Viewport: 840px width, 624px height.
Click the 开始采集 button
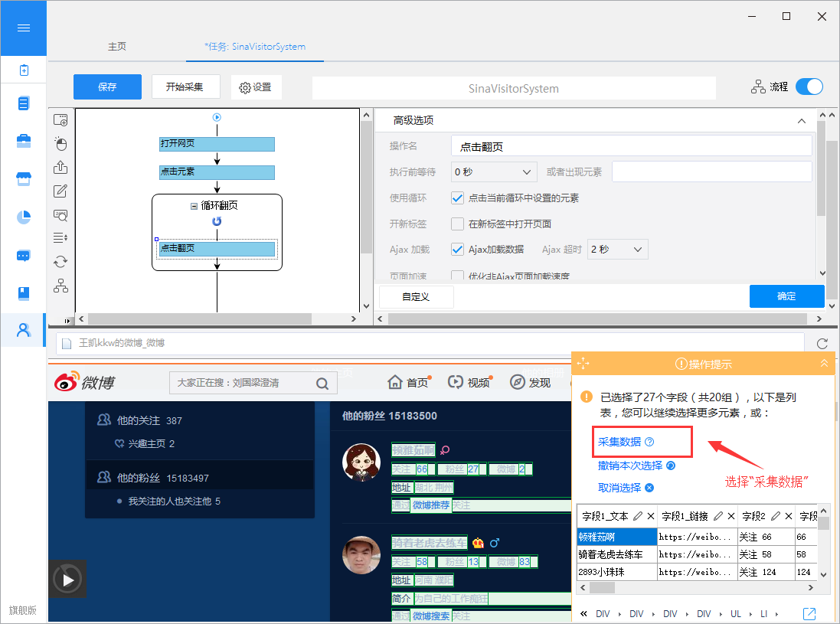(185, 87)
